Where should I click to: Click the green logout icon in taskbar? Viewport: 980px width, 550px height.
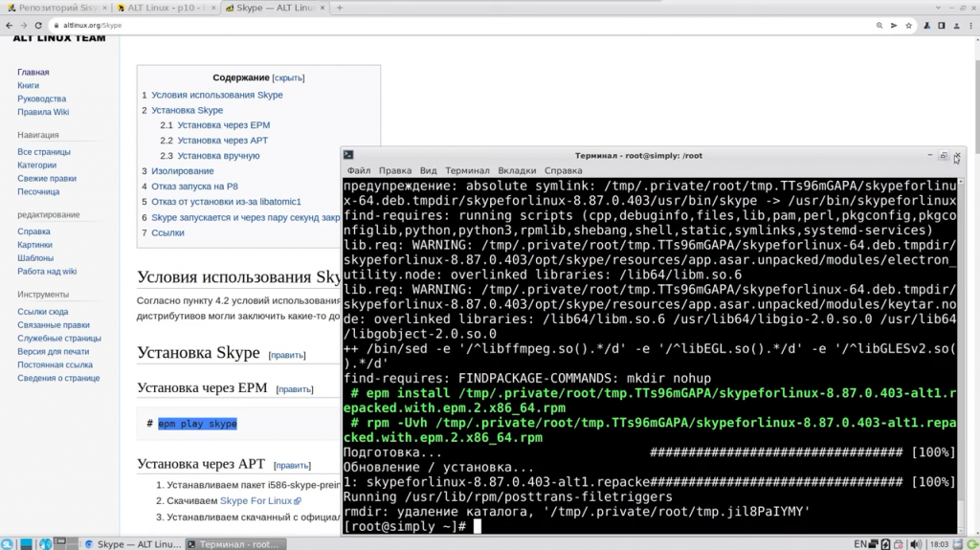coord(972,544)
